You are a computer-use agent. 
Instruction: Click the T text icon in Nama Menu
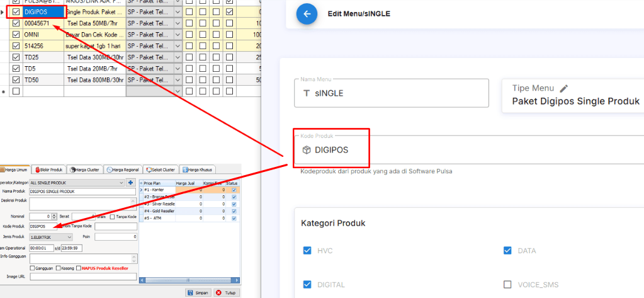(x=306, y=93)
